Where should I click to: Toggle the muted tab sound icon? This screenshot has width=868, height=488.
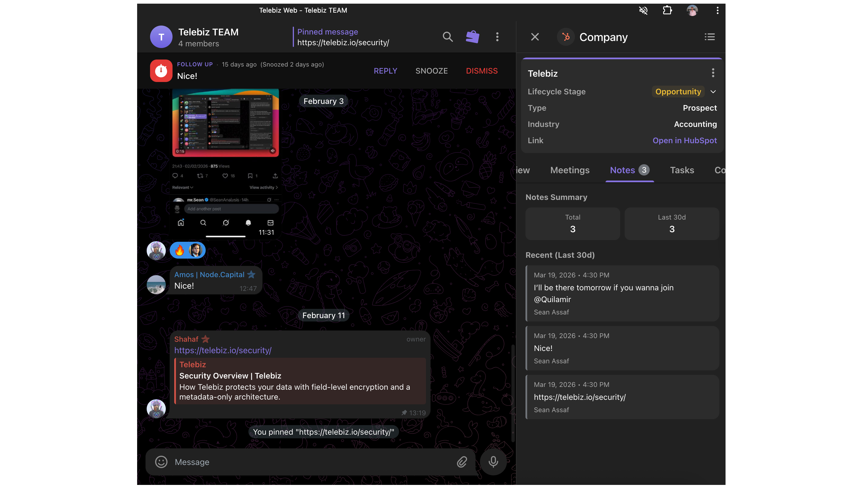[643, 10]
